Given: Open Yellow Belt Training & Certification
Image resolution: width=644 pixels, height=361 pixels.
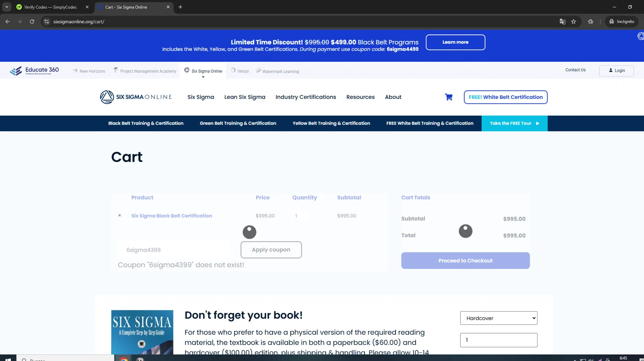Looking at the screenshot, I should point(331,123).
